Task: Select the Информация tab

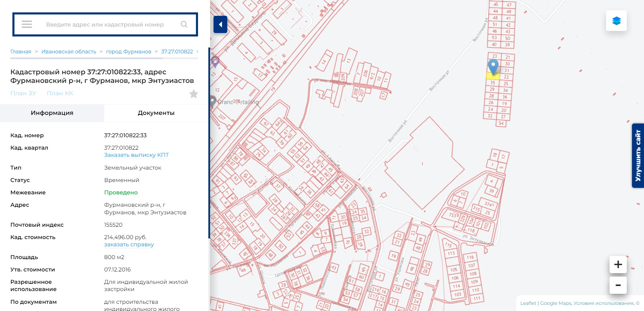Action: point(52,113)
